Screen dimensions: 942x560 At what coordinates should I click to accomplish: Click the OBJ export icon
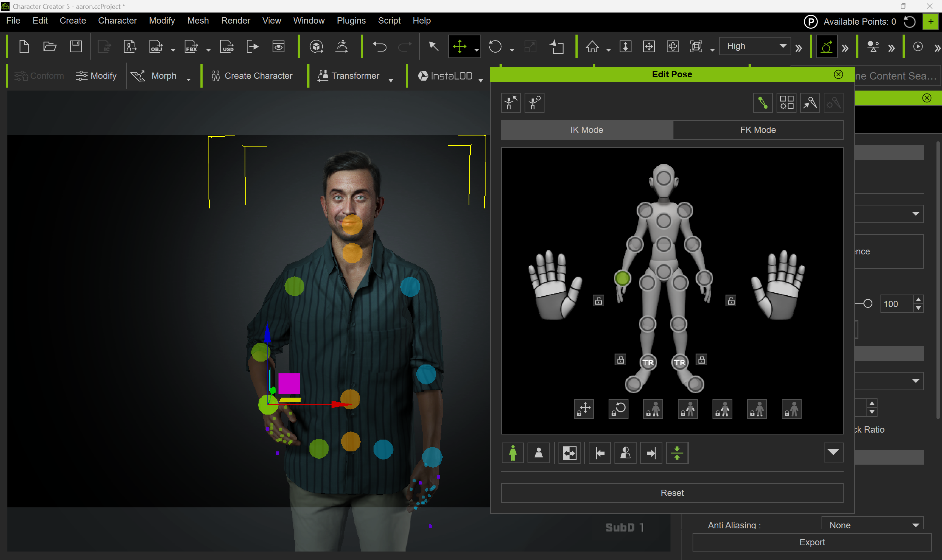[x=155, y=47]
